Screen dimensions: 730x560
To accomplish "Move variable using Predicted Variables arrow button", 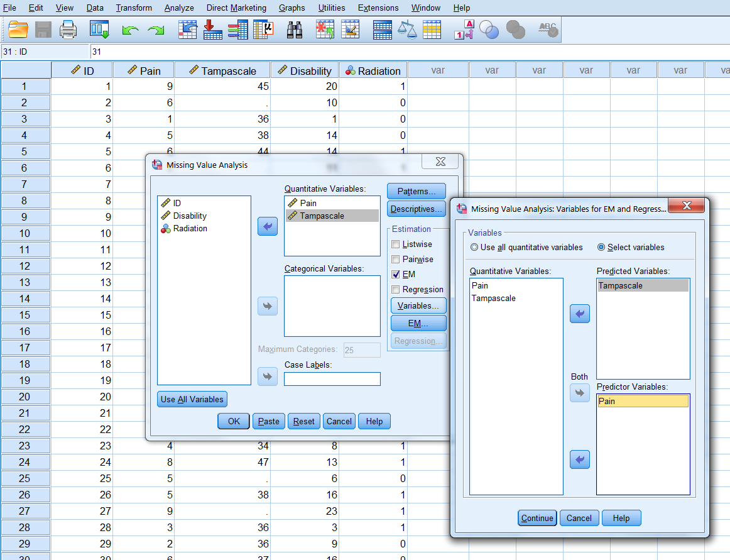I will coord(579,314).
